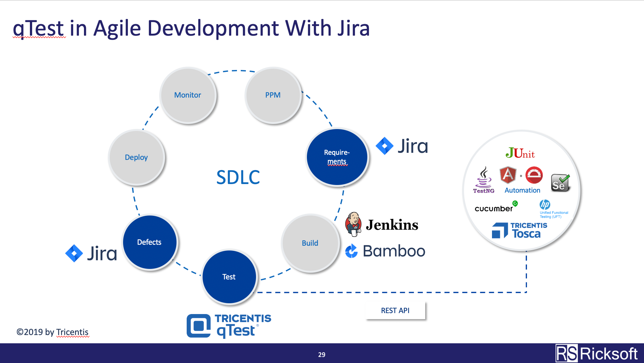
Task: Click the Bamboo wordmark text
Action: click(394, 251)
